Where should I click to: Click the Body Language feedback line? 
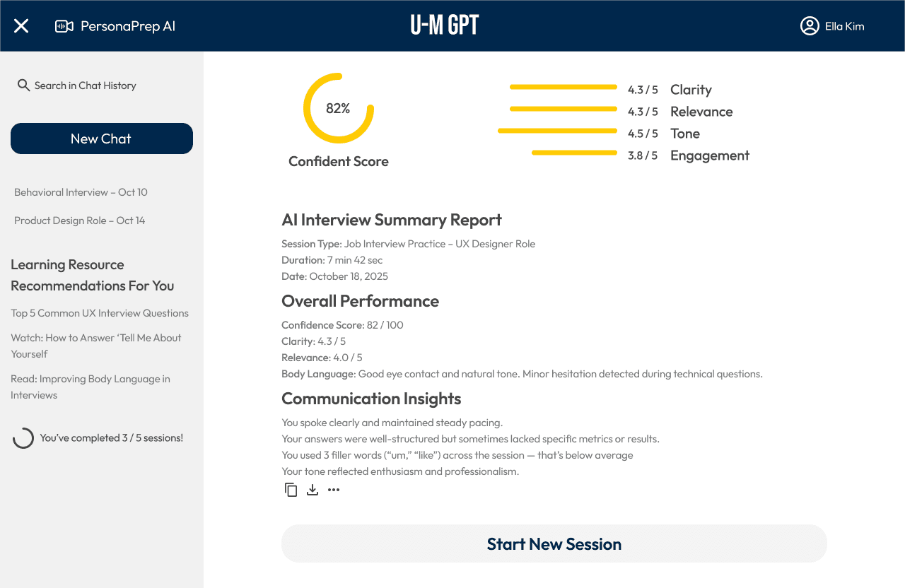click(x=522, y=374)
